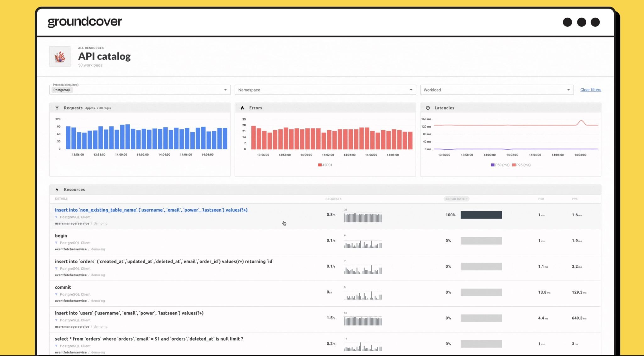
Task: Expand PostgreSQL Client triangle under begin row
Action: (x=56, y=243)
